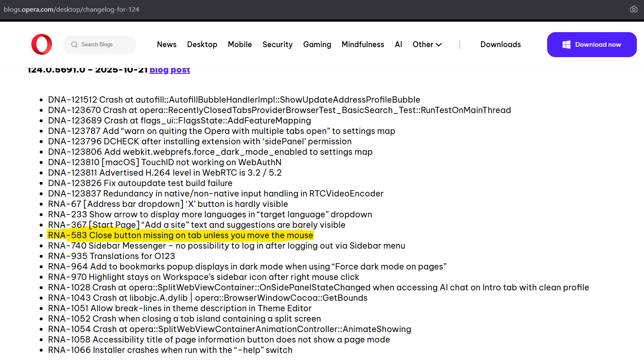Go to the Downloads page
644x360 pixels.
(500, 45)
